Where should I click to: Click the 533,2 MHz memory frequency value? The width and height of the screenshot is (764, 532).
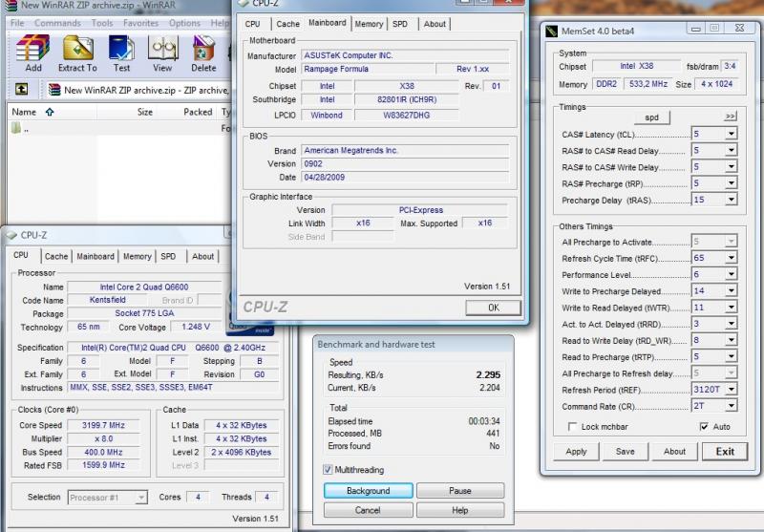648,84
